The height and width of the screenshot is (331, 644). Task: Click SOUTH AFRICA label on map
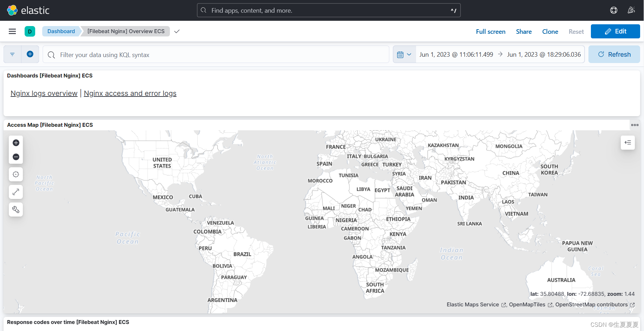(x=375, y=288)
